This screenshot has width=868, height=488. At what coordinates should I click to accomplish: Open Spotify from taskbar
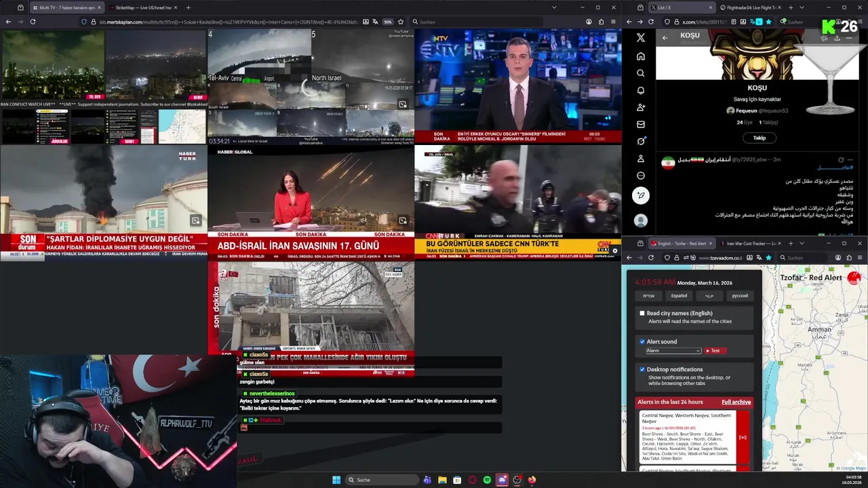click(x=487, y=480)
